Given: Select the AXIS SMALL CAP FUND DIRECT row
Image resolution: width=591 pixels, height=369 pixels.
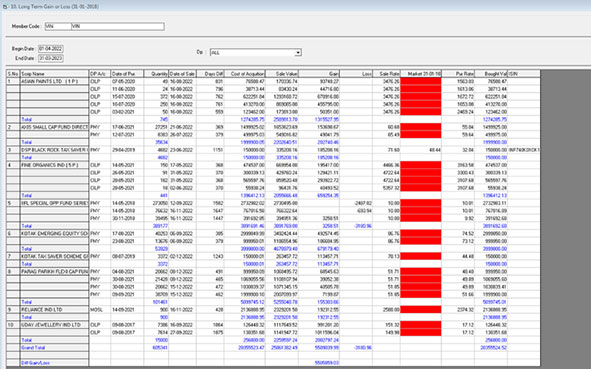Looking at the screenshot, I should coord(54,127).
